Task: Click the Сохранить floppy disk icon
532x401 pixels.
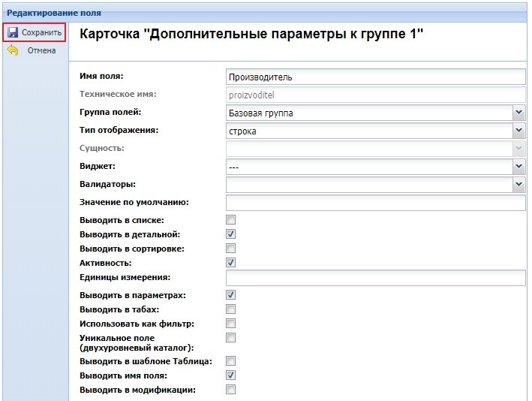Action: coord(13,32)
